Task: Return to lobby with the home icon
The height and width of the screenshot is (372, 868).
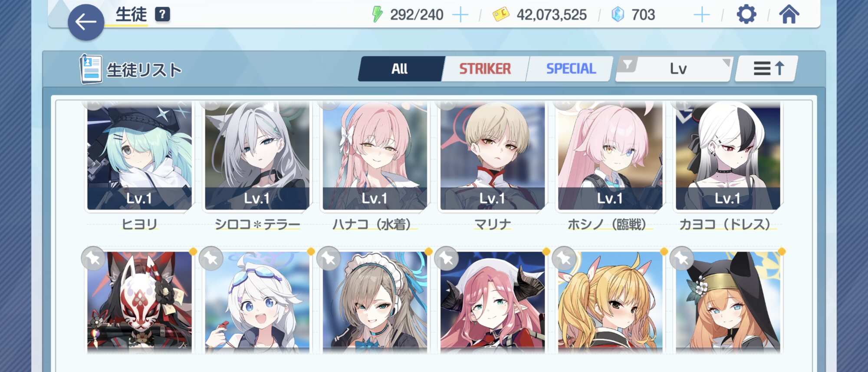Action: pyautogui.click(x=789, y=14)
